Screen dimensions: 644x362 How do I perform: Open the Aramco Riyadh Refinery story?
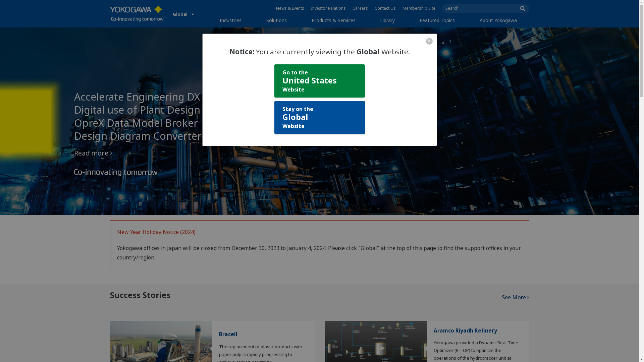point(465,330)
